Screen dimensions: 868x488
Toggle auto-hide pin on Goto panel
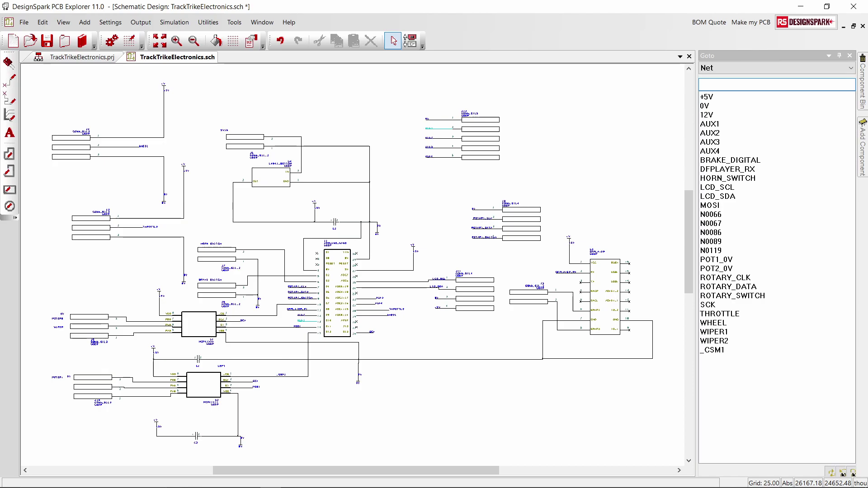[839, 56]
